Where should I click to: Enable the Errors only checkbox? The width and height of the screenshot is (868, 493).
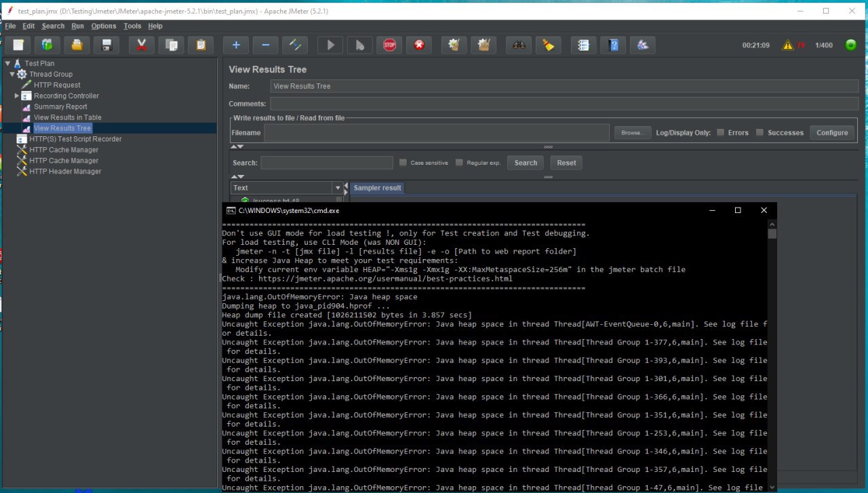coord(721,133)
